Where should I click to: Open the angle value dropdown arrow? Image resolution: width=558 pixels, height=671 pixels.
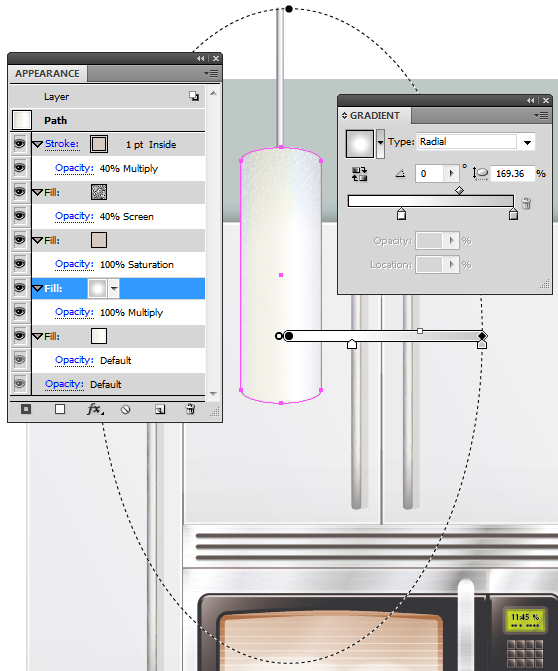click(x=451, y=173)
